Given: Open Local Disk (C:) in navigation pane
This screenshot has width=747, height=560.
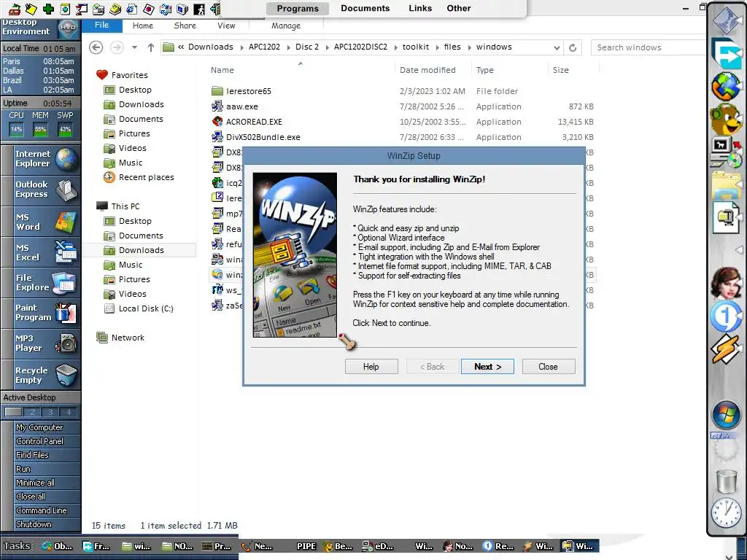Looking at the screenshot, I should coord(146,308).
